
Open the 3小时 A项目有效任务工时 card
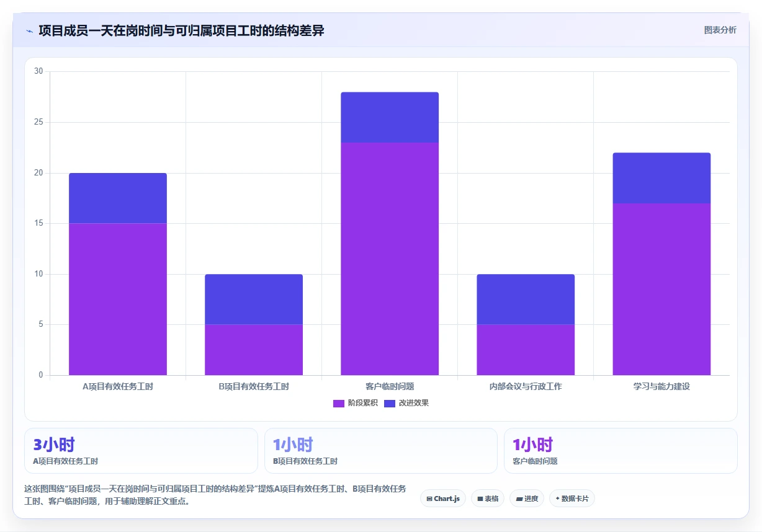(141, 451)
